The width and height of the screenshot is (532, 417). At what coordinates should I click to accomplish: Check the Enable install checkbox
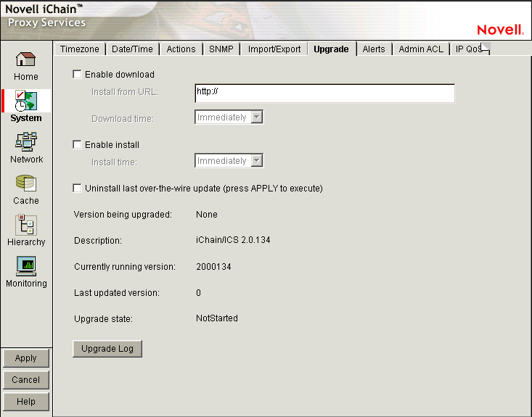[x=78, y=145]
